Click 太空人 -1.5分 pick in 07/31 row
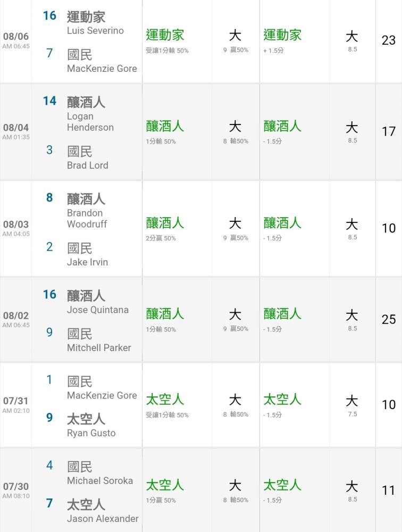 pyautogui.click(x=282, y=405)
